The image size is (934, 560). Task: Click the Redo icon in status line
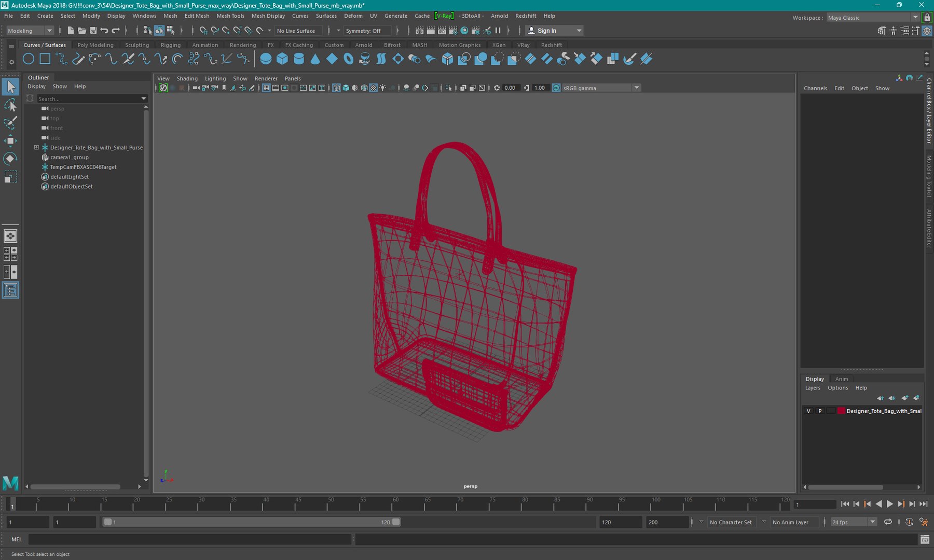coord(116,31)
